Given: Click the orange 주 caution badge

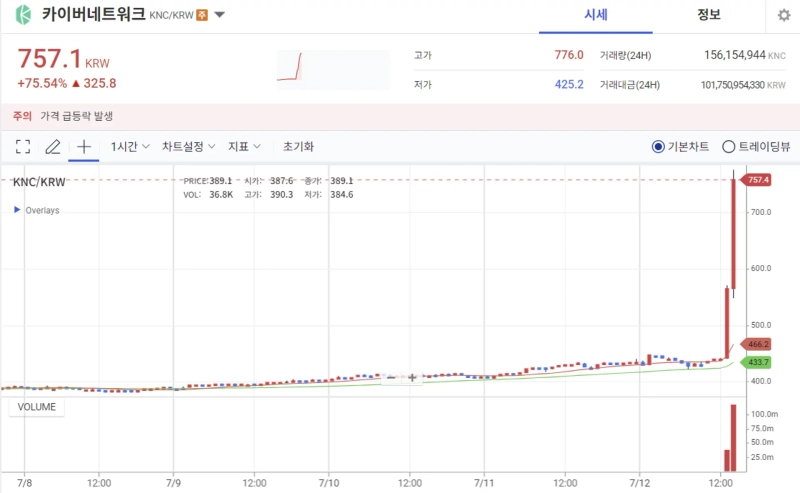Looking at the screenshot, I should point(202,16).
